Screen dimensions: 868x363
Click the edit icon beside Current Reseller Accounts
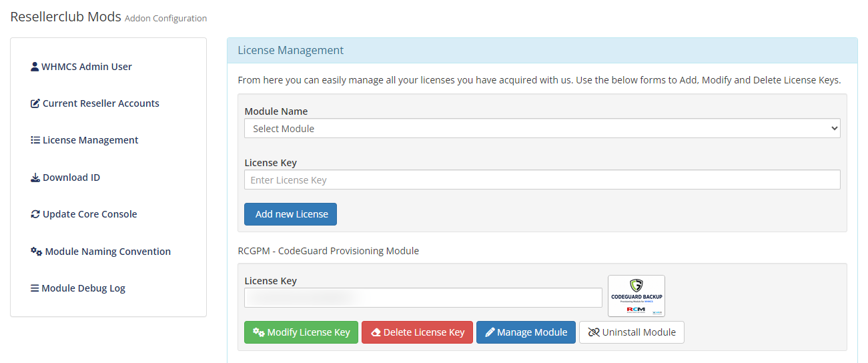[35, 103]
